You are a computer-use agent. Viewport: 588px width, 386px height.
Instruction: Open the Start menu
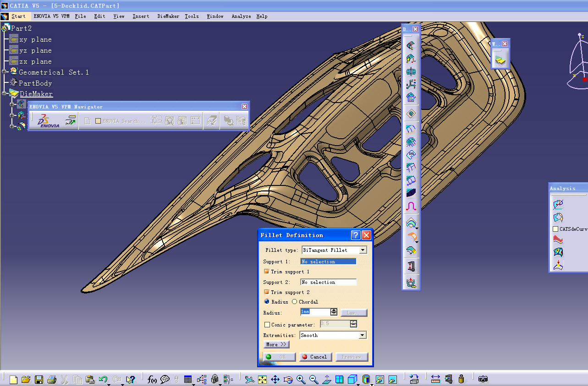point(18,16)
